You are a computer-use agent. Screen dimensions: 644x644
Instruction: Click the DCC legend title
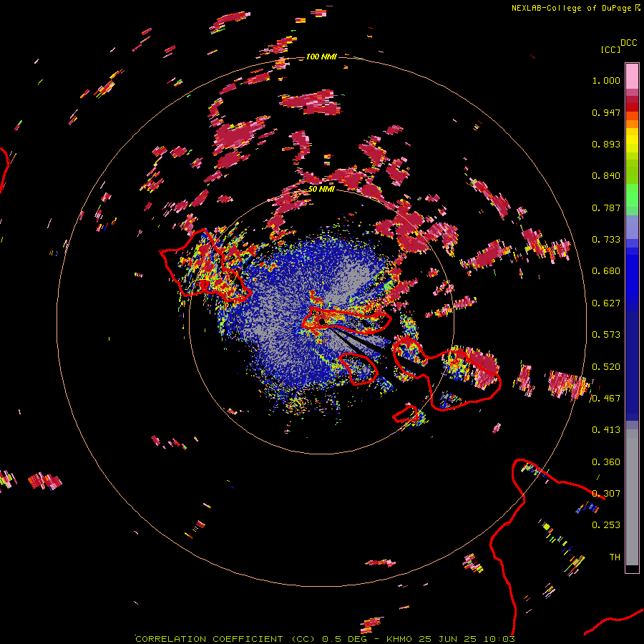click(628, 43)
